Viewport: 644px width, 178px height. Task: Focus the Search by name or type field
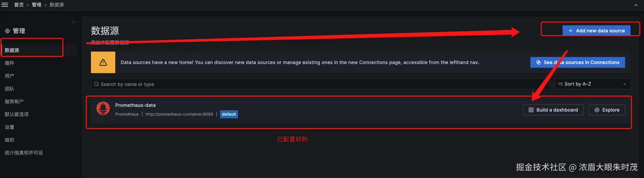320,84
